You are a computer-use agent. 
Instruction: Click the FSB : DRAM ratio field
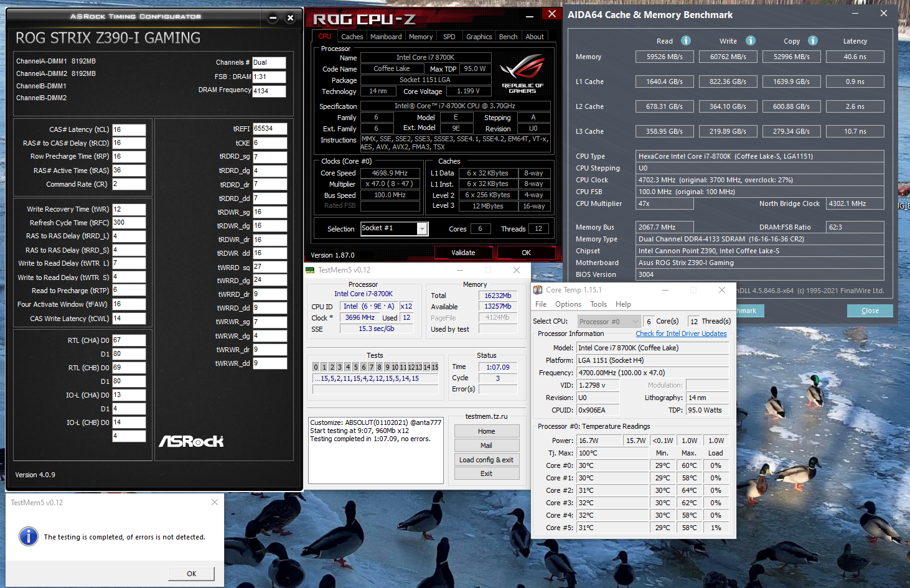click(269, 77)
